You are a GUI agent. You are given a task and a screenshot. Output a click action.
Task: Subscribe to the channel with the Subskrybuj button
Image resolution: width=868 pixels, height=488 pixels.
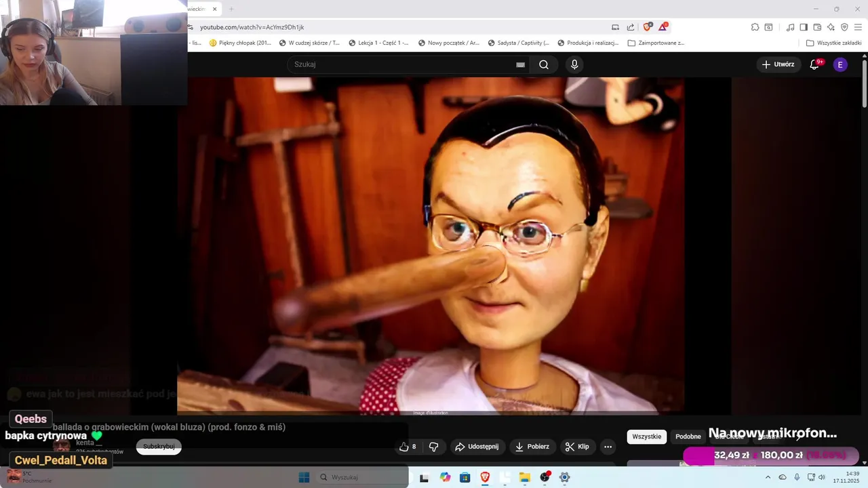click(159, 447)
